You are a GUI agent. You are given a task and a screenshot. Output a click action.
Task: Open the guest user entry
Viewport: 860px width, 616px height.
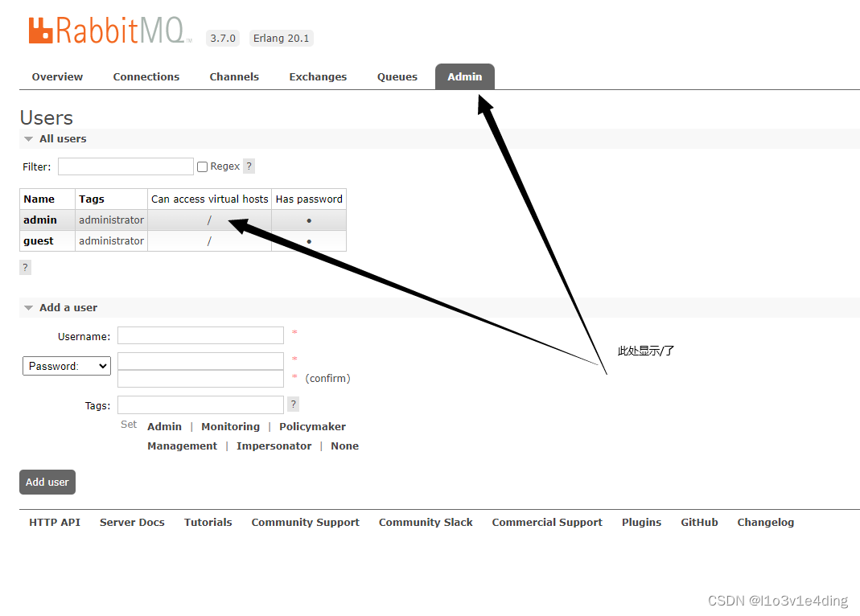(39, 241)
